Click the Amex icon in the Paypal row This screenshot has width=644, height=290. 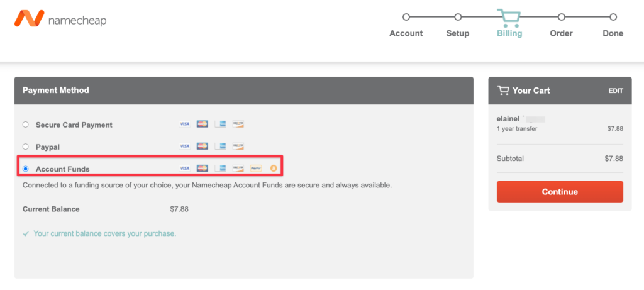(x=221, y=146)
